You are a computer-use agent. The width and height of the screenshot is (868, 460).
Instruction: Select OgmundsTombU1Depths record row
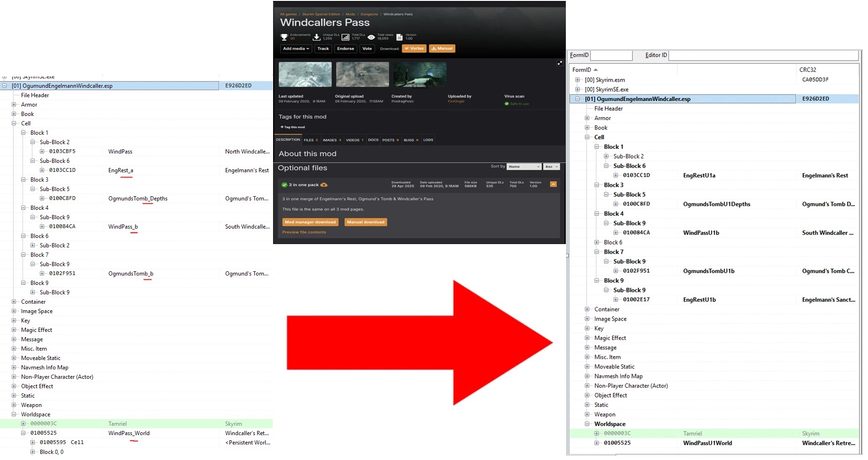click(714, 204)
